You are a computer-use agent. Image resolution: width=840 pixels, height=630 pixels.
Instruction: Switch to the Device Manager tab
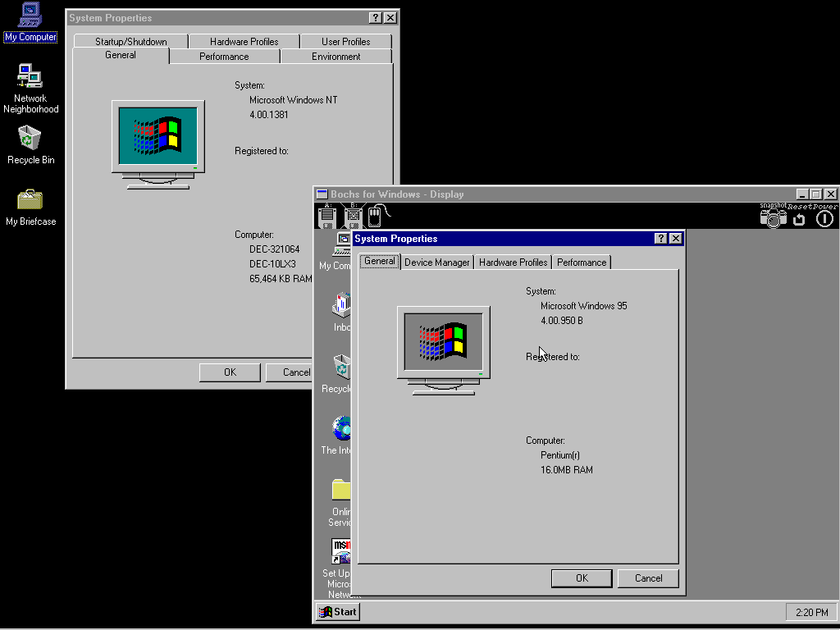pos(437,262)
